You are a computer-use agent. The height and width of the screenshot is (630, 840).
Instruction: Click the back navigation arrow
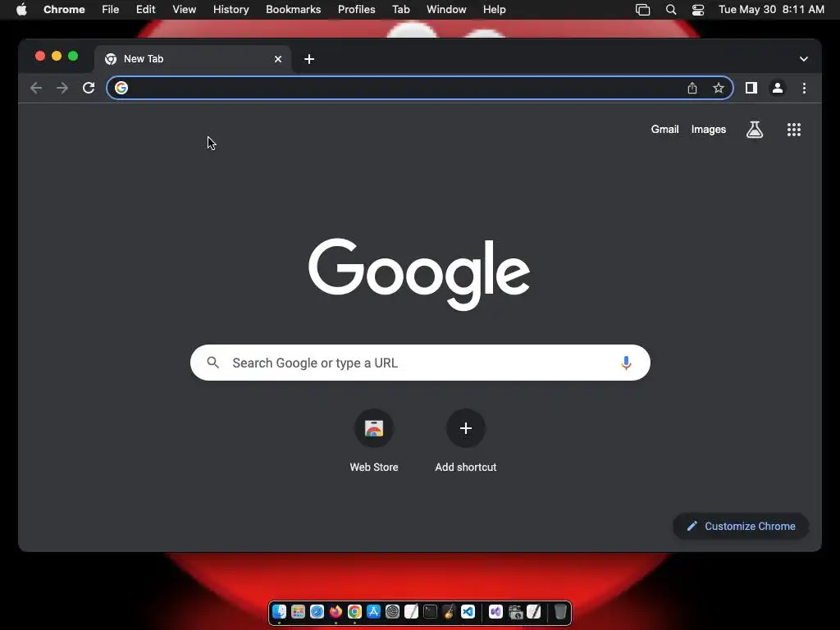36,88
